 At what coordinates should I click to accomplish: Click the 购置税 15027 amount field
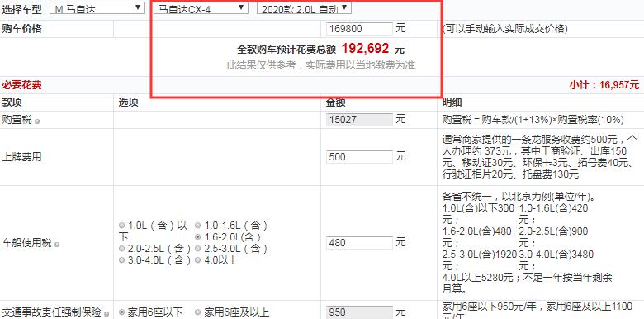(359, 119)
